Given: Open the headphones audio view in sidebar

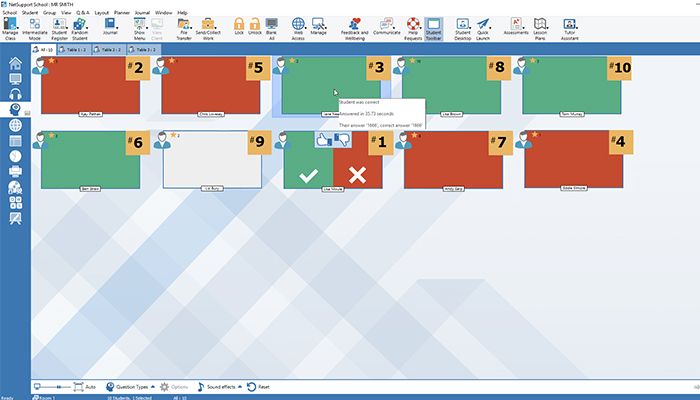Looking at the screenshot, I should click(x=15, y=94).
